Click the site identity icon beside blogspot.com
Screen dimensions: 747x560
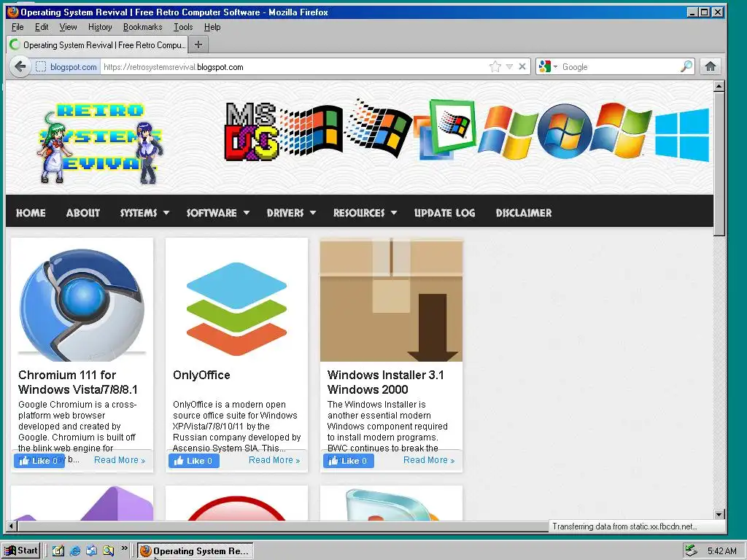(x=41, y=67)
